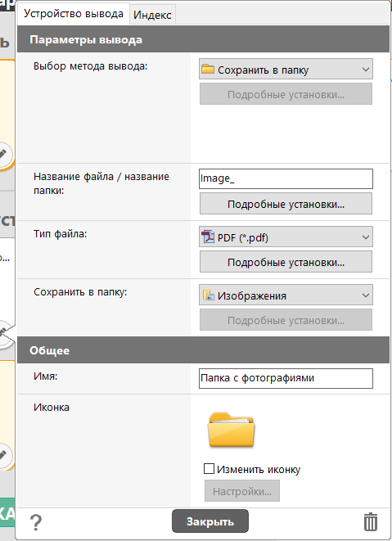Open Подробные установки for file name
The height and width of the screenshot is (541, 392).
(286, 204)
